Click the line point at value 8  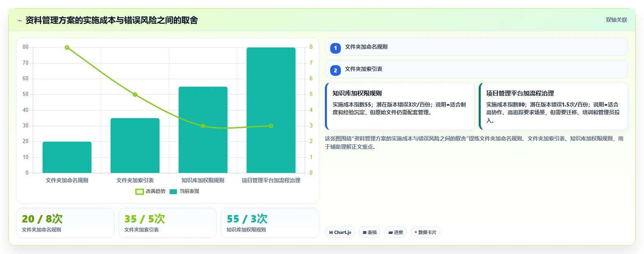[x=67, y=48]
